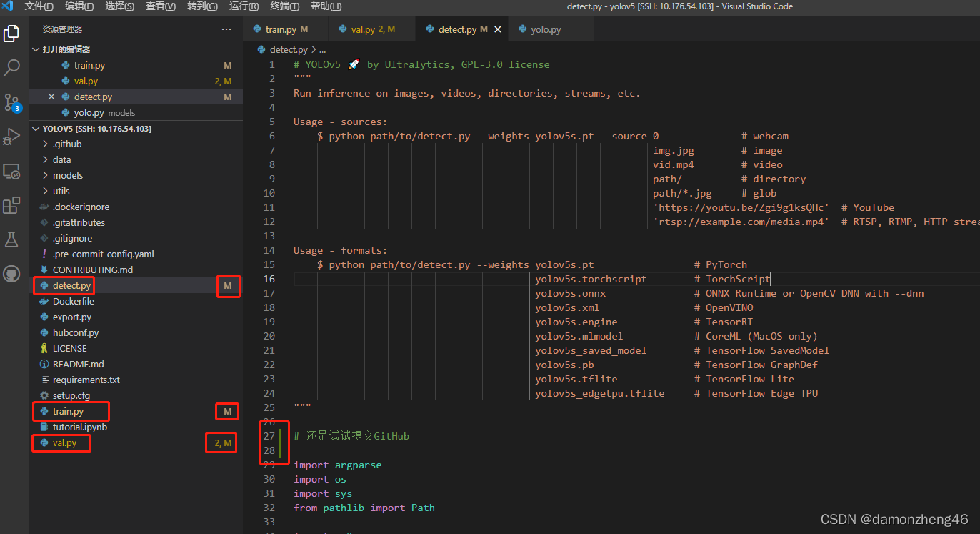Select yolo.py models in open editors
The height and width of the screenshot is (534, 980).
tap(136, 112)
